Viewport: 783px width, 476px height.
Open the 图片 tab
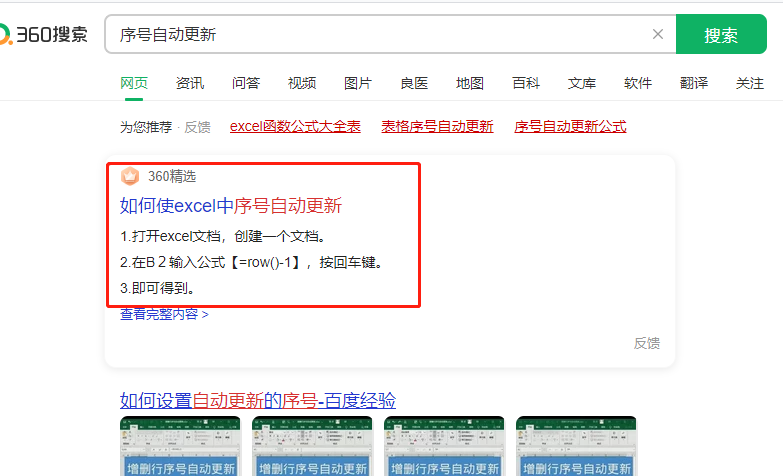tap(358, 83)
